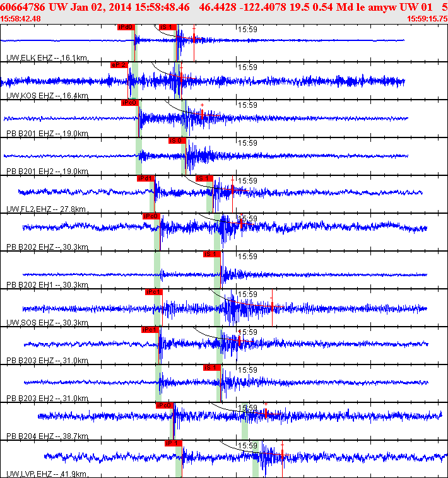Select the iPd0 pick flag on UW ELK EHZ

click(x=126, y=27)
